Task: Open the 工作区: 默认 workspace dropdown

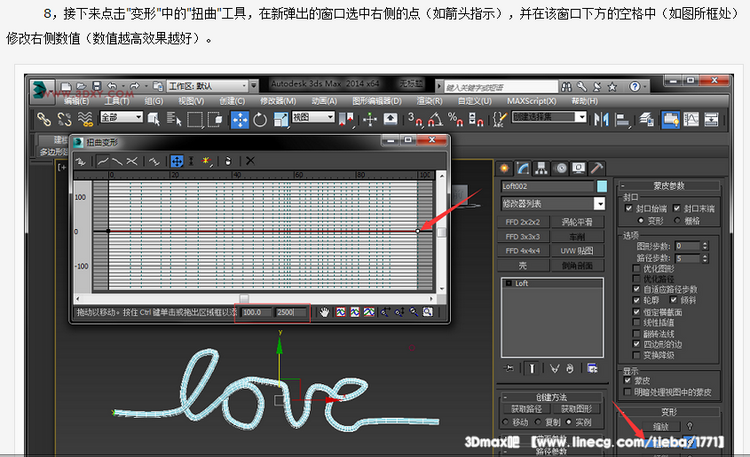Action: click(208, 86)
